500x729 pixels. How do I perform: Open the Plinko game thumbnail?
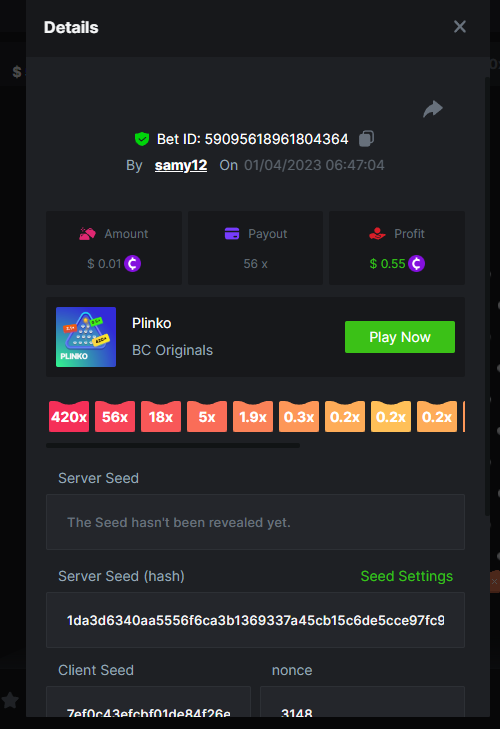click(86, 337)
